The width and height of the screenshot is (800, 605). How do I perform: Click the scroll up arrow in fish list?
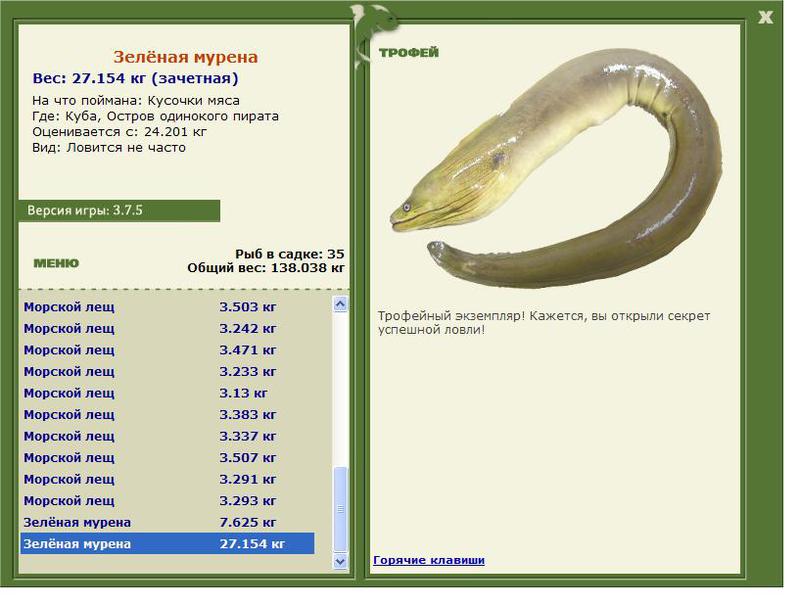[340, 305]
